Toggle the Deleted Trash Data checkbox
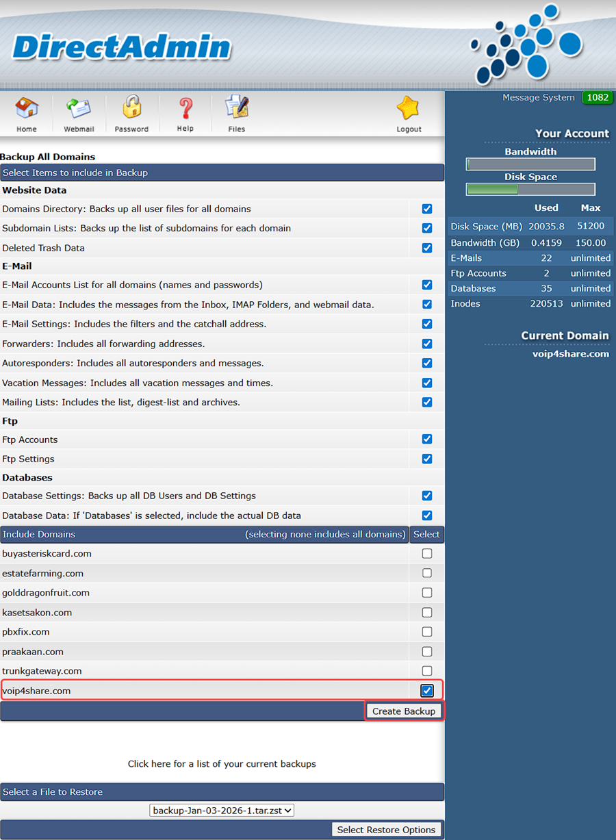 tap(427, 248)
